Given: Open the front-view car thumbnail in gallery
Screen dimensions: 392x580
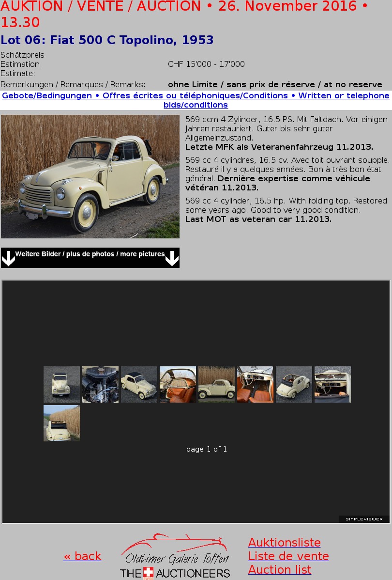Looking at the screenshot, I should tap(61, 384).
